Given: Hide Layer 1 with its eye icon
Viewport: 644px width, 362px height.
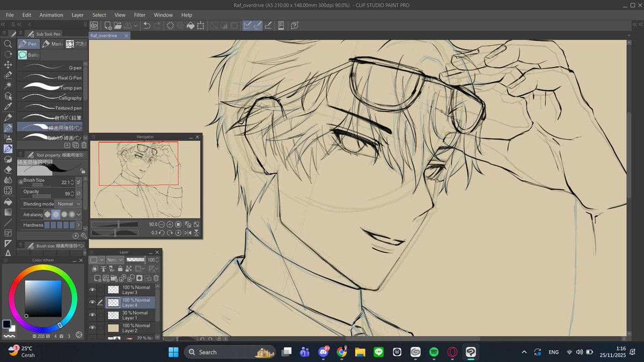Looking at the screenshot, I should coord(92,315).
